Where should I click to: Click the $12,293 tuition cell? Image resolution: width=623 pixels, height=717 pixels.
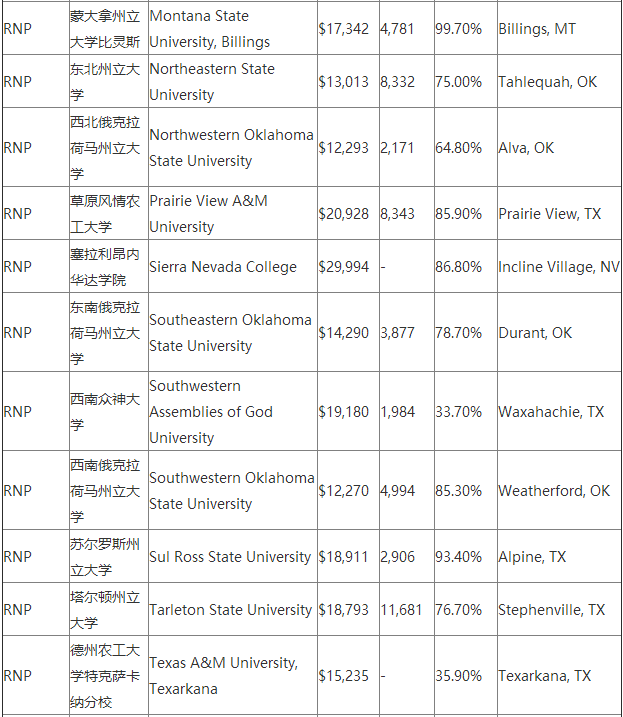(x=348, y=148)
